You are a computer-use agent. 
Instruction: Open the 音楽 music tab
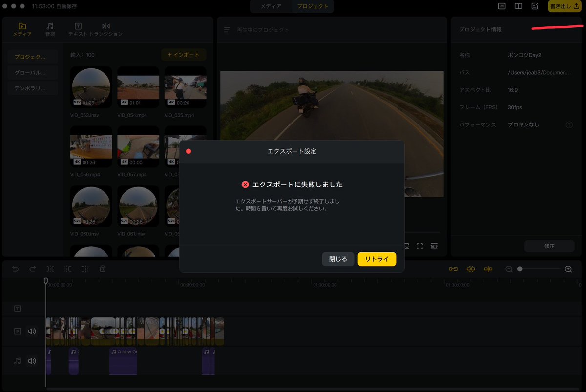coord(50,29)
